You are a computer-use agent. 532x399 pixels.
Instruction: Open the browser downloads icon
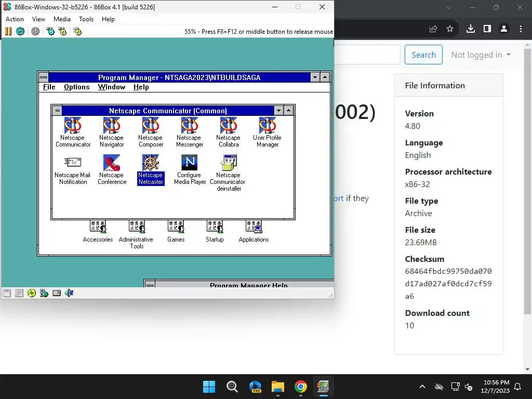(x=471, y=29)
